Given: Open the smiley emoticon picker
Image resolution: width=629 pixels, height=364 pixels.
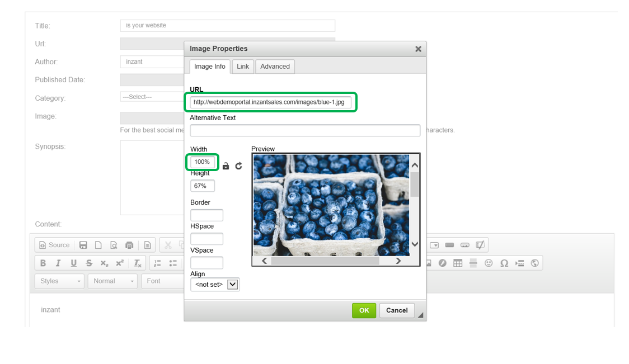Looking at the screenshot, I should coord(489,263).
